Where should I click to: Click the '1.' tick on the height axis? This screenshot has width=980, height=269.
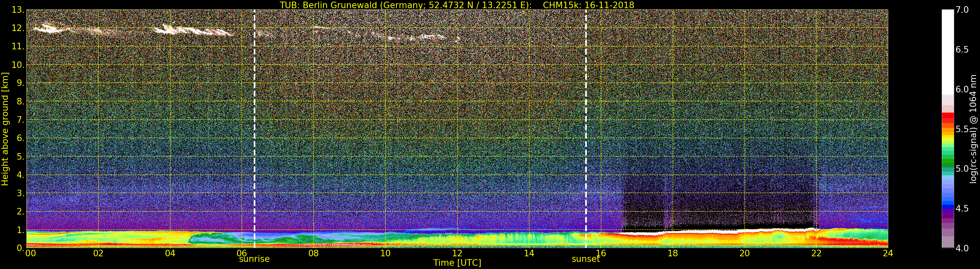point(20,229)
